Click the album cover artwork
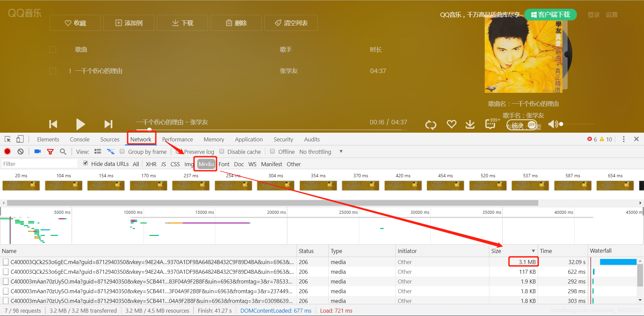644x316 pixels. click(524, 54)
